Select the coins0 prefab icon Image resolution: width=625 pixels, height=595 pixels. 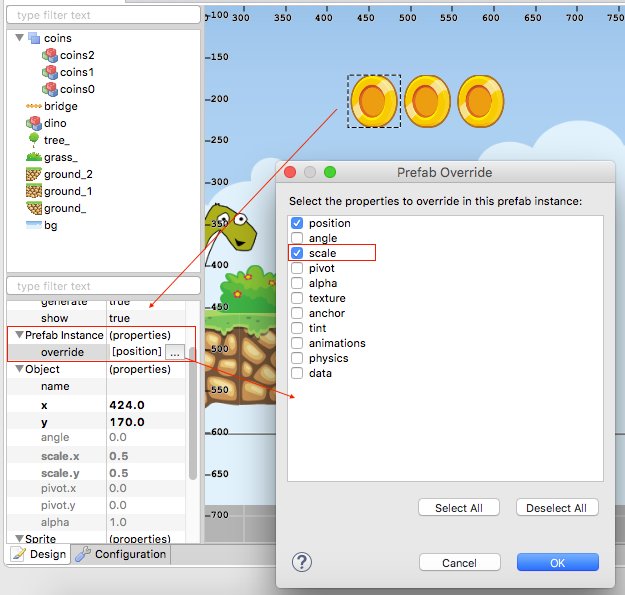(50, 89)
